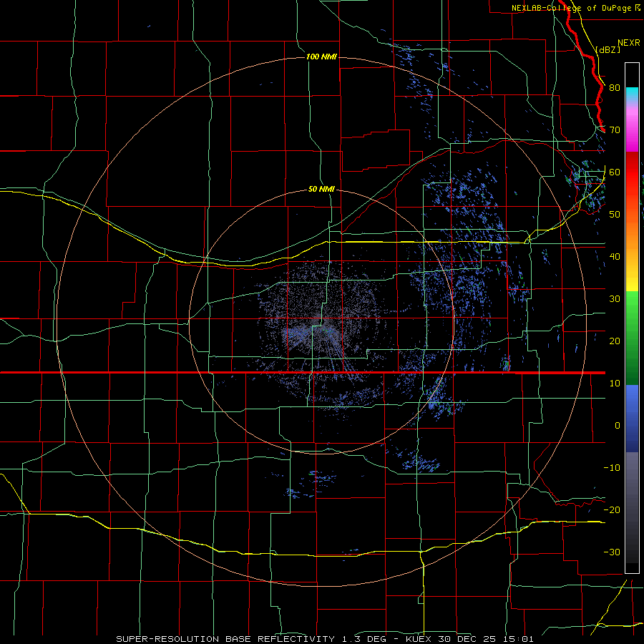The height and width of the screenshot is (644, 644).
Task: Click the pink-magenta segment of the color bar
Action: [632, 128]
